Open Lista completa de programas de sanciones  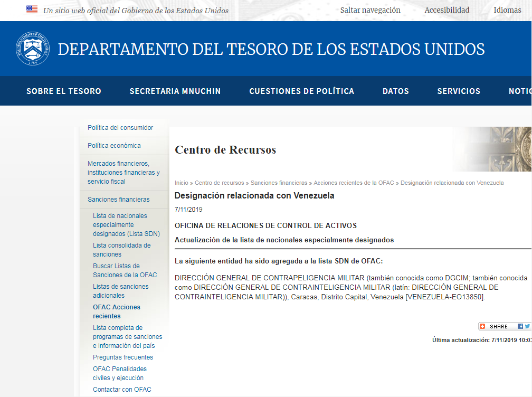coord(128,337)
